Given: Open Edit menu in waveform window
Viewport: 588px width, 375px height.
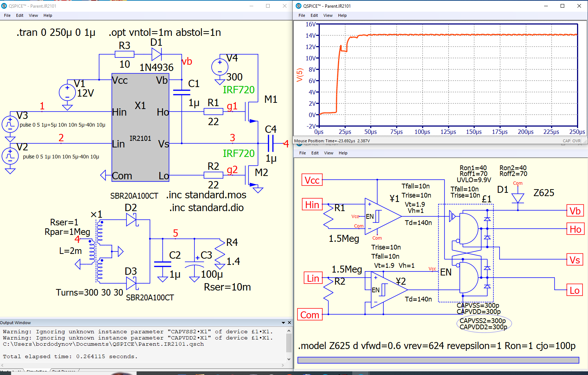Looking at the screenshot, I should point(314,15).
